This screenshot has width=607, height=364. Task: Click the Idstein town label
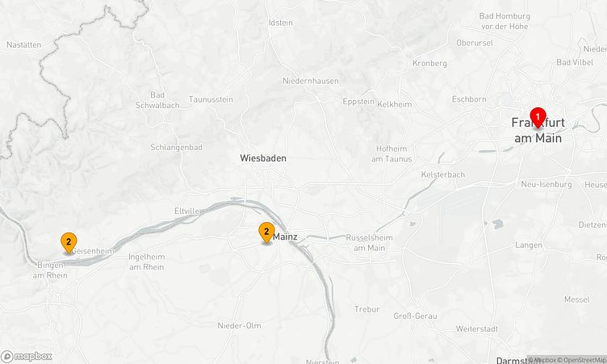point(281,23)
